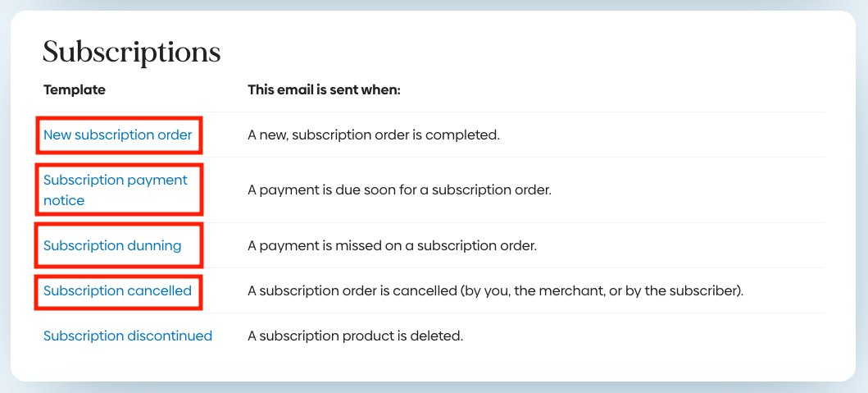Click the Template column header

(x=74, y=89)
